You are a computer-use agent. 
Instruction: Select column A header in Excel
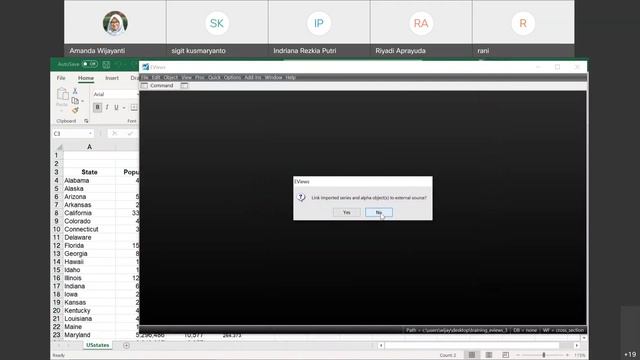89,147
